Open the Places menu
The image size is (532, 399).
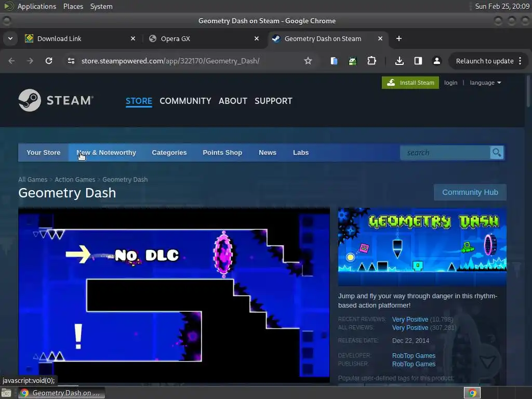click(73, 6)
